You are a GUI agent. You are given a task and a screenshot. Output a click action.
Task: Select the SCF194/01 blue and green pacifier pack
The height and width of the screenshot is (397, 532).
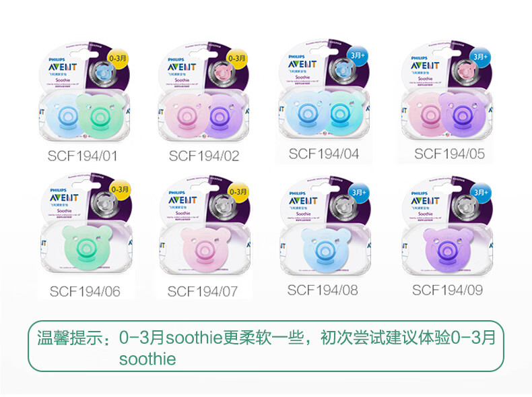tap(84, 92)
